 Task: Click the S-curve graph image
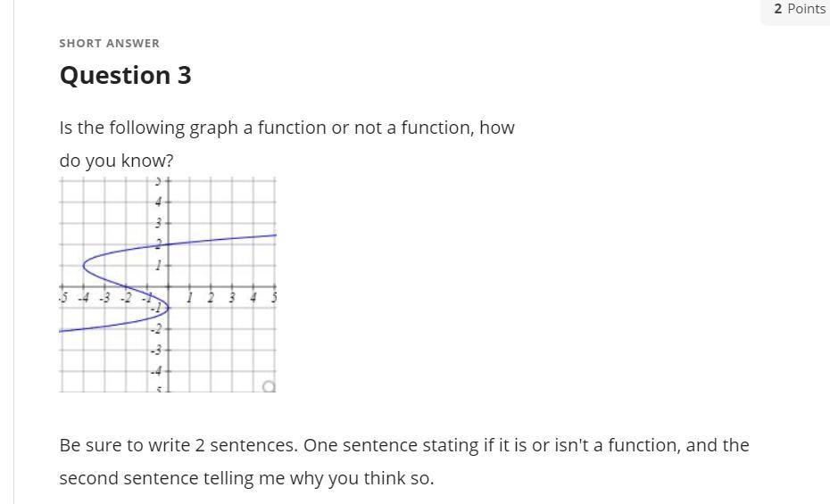coord(168,285)
